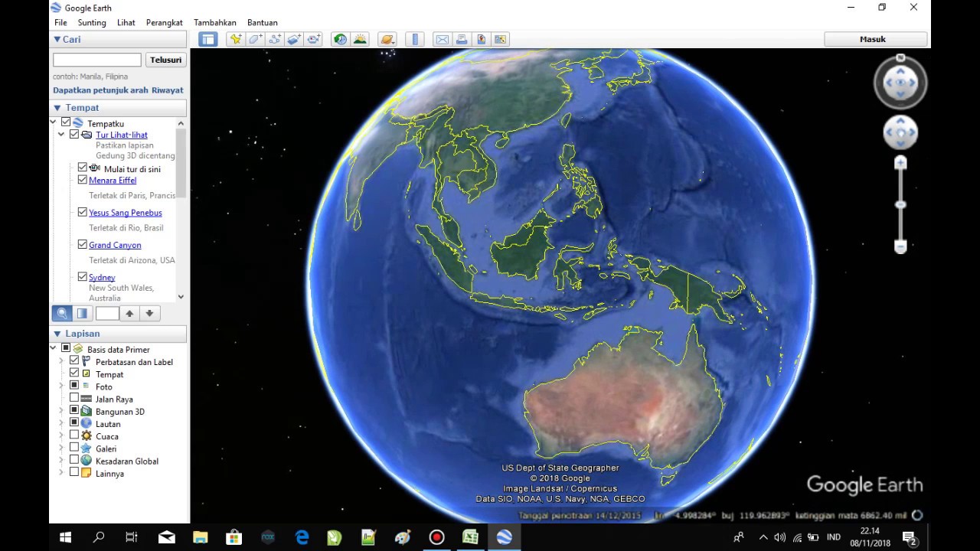Open the Perangkat menu
Image resolution: width=980 pixels, height=551 pixels.
(164, 23)
